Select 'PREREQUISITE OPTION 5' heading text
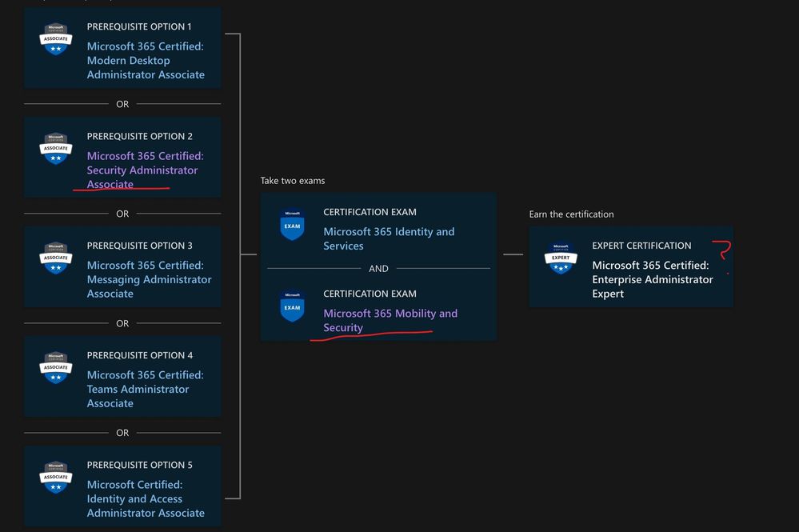 coord(140,465)
